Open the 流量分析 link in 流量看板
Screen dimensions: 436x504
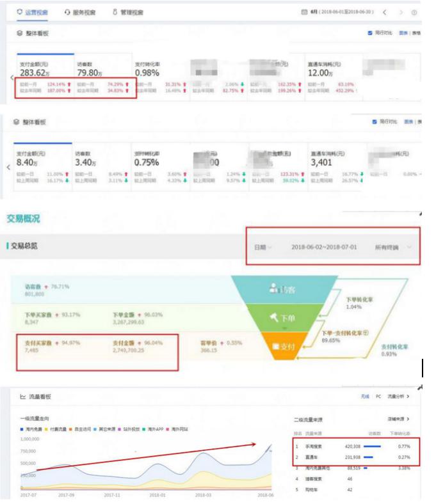[x=398, y=397]
